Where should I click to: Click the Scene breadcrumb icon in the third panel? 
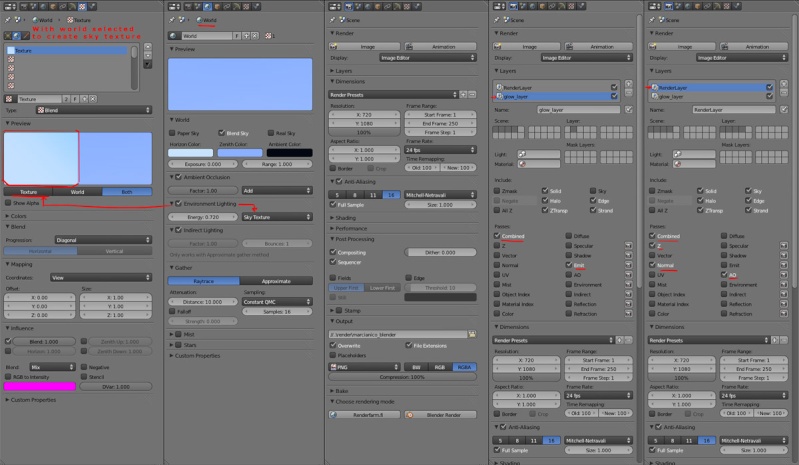(343, 20)
